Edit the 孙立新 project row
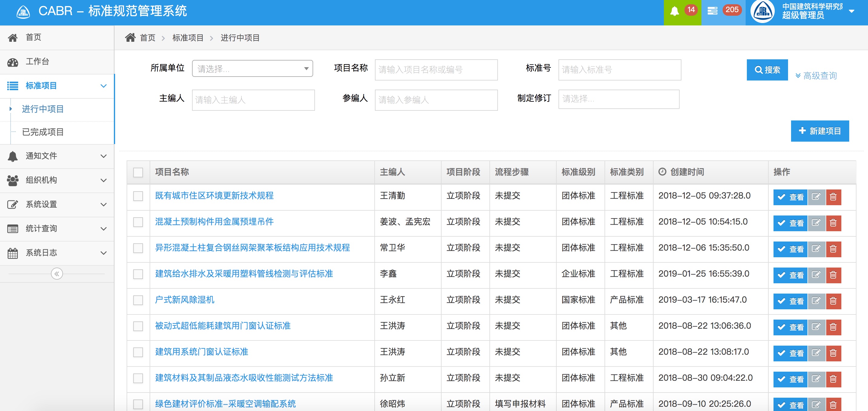 click(x=816, y=379)
